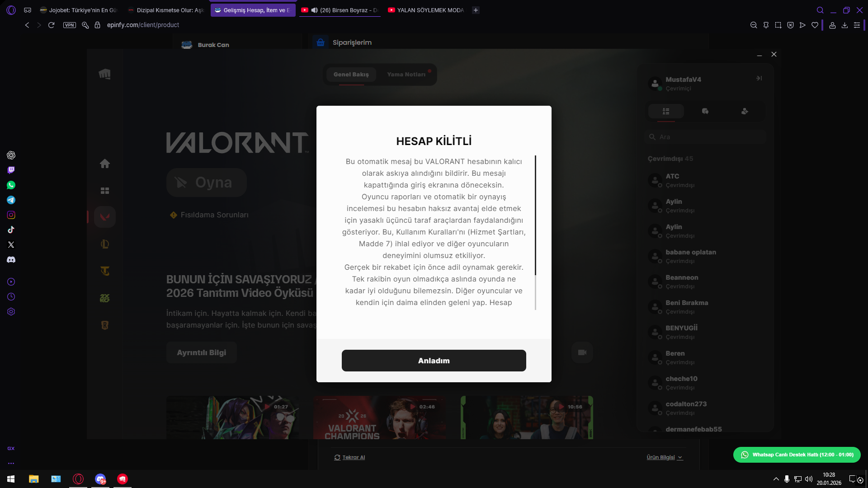Screen dimensions: 868x488
Task: Open File Explorer from the taskbar
Action: [34, 479]
